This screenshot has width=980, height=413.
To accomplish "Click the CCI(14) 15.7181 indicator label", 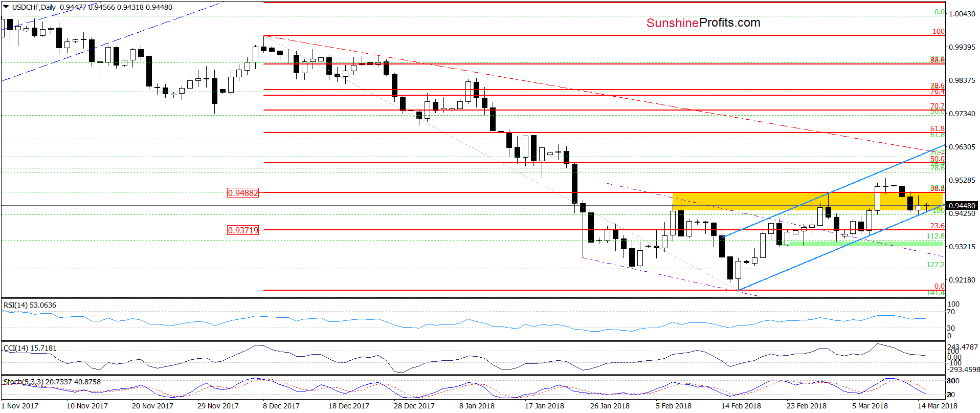I will coord(30,348).
